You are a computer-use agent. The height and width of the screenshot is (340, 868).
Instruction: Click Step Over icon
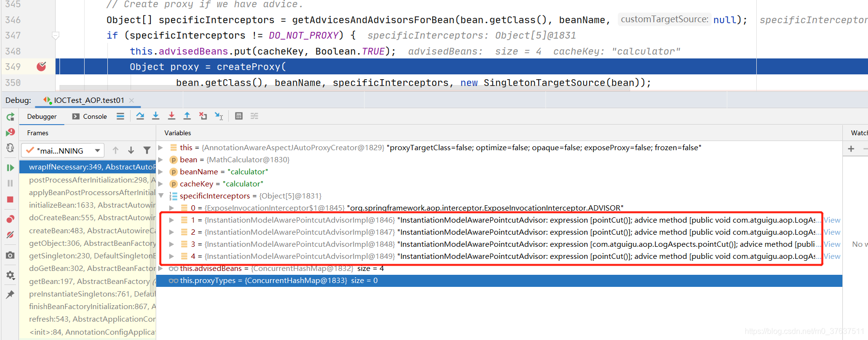pyautogui.click(x=140, y=116)
